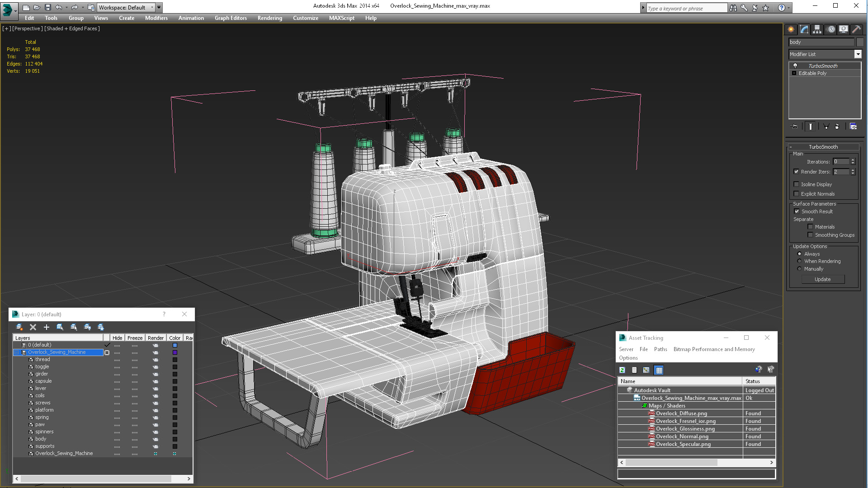
Task: Open the Rendering menu
Action: tap(269, 18)
